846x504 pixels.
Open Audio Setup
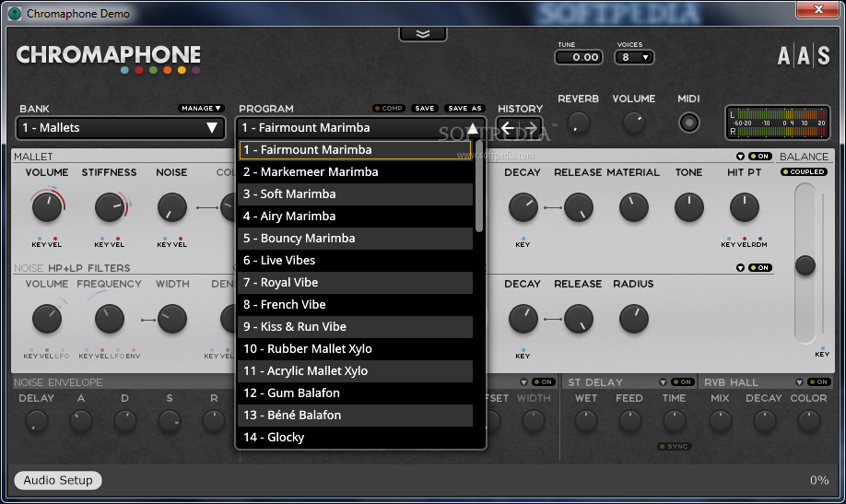pyautogui.click(x=58, y=480)
